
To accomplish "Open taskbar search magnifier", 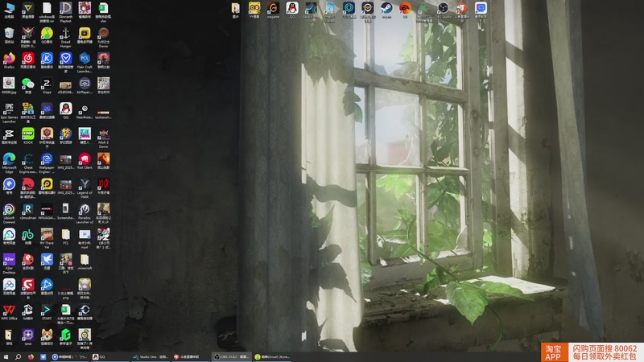I will coord(18,357).
